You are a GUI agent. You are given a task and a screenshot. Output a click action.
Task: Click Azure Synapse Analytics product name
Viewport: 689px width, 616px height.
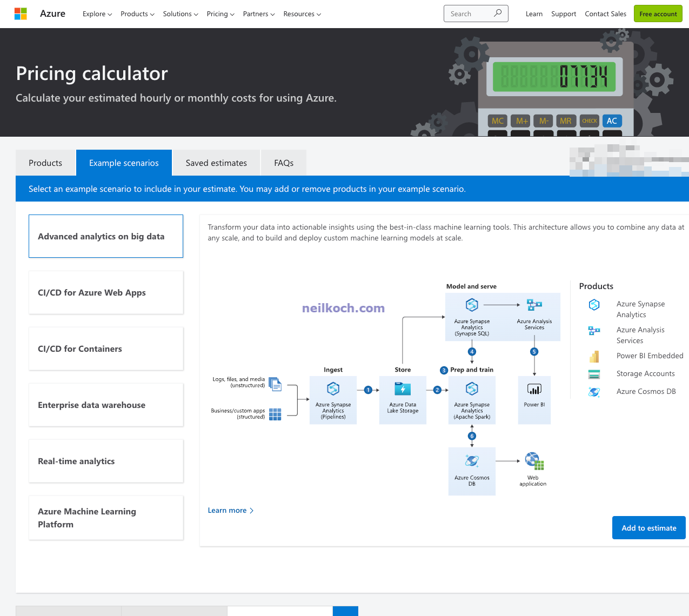[x=640, y=309]
